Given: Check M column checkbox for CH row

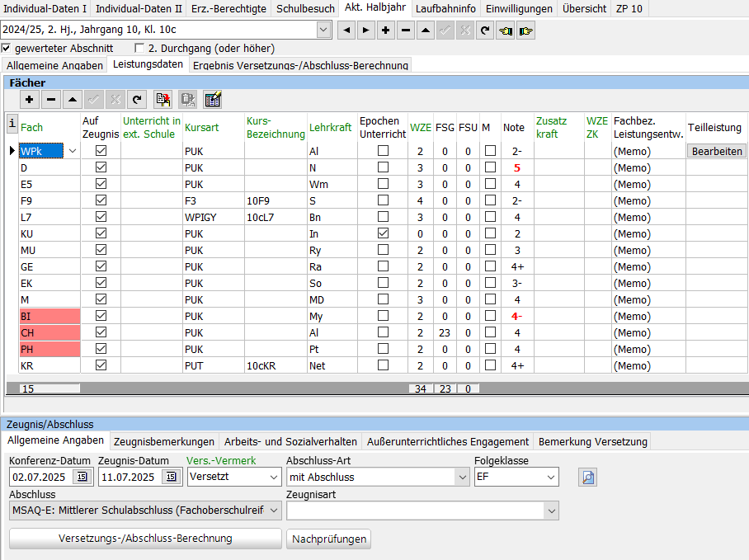Looking at the screenshot, I should (490, 332).
